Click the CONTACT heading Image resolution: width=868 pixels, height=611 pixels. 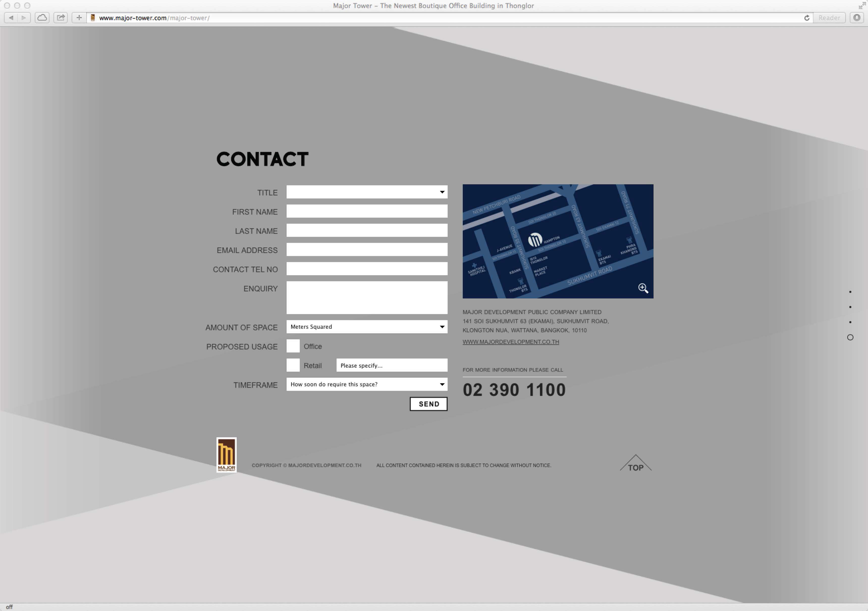point(262,159)
